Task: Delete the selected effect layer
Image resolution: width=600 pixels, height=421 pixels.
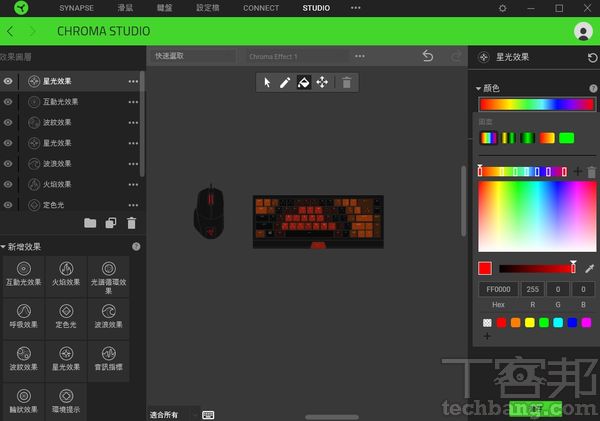Action: pos(131,223)
